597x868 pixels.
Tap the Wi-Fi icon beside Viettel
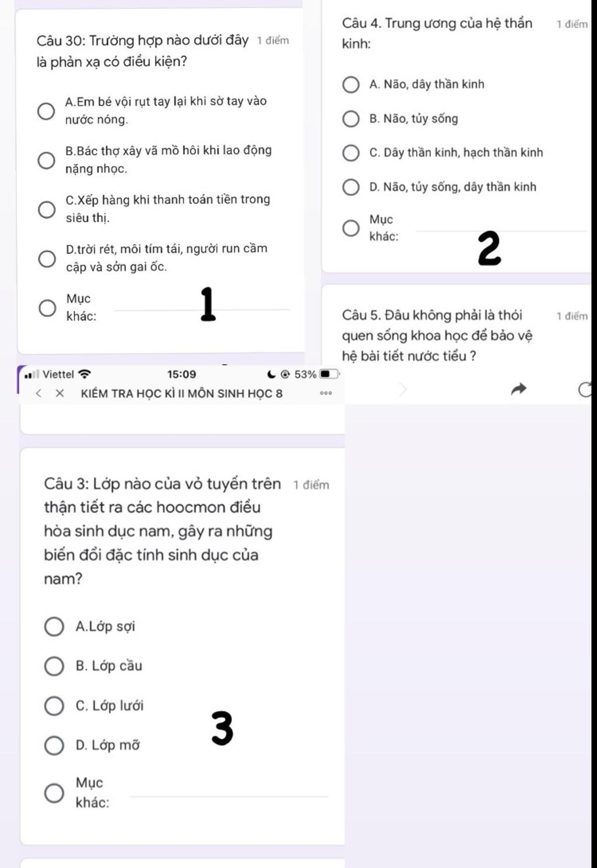[85, 374]
